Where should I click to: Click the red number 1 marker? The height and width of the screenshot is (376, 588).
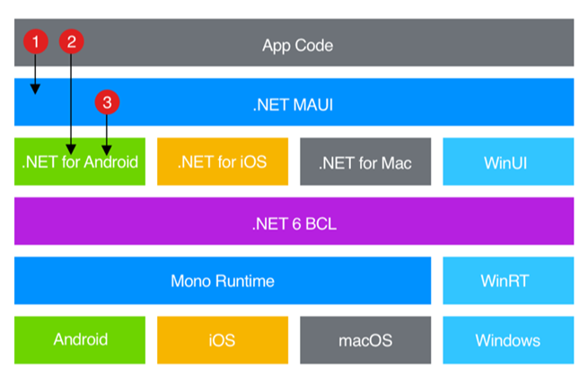[35, 40]
